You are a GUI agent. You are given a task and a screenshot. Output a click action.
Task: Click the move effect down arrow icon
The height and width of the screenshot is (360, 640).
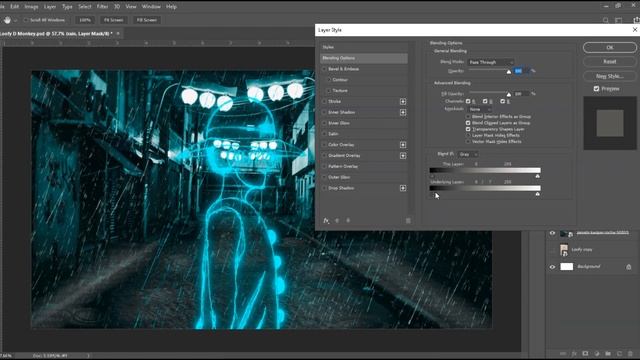click(348, 220)
